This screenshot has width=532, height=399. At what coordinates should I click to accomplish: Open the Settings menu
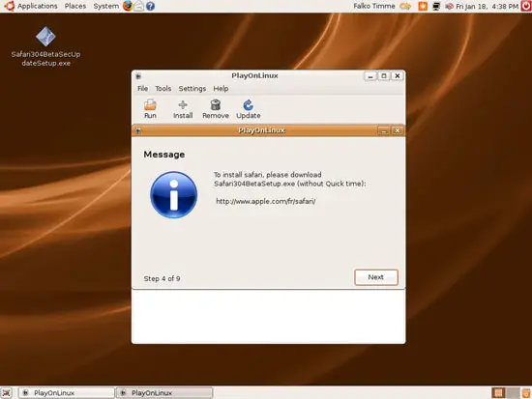tap(192, 89)
